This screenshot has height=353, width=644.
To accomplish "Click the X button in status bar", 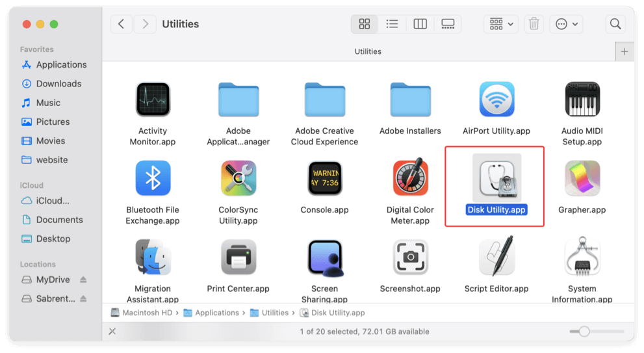I will pyautogui.click(x=112, y=331).
